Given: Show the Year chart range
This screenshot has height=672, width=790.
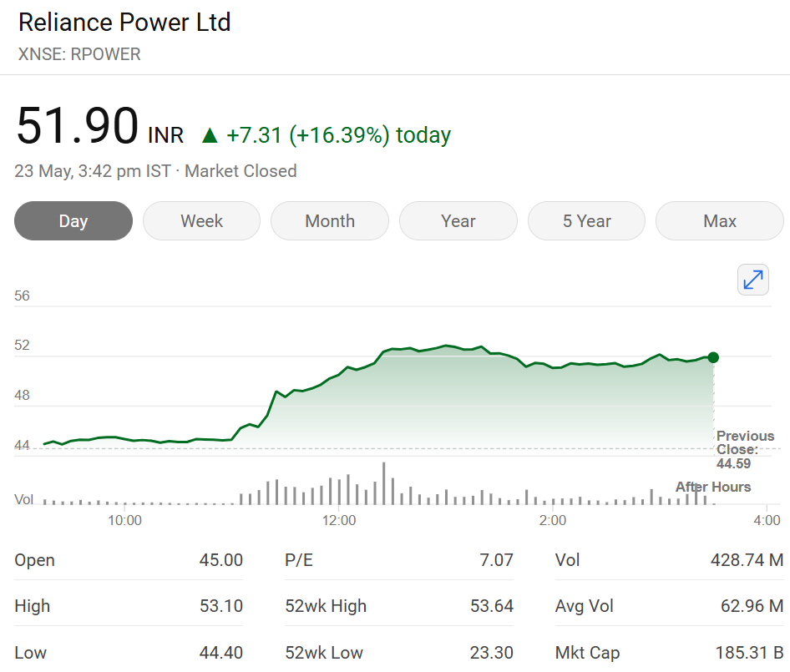Looking at the screenshot, I should coord(458,220).
